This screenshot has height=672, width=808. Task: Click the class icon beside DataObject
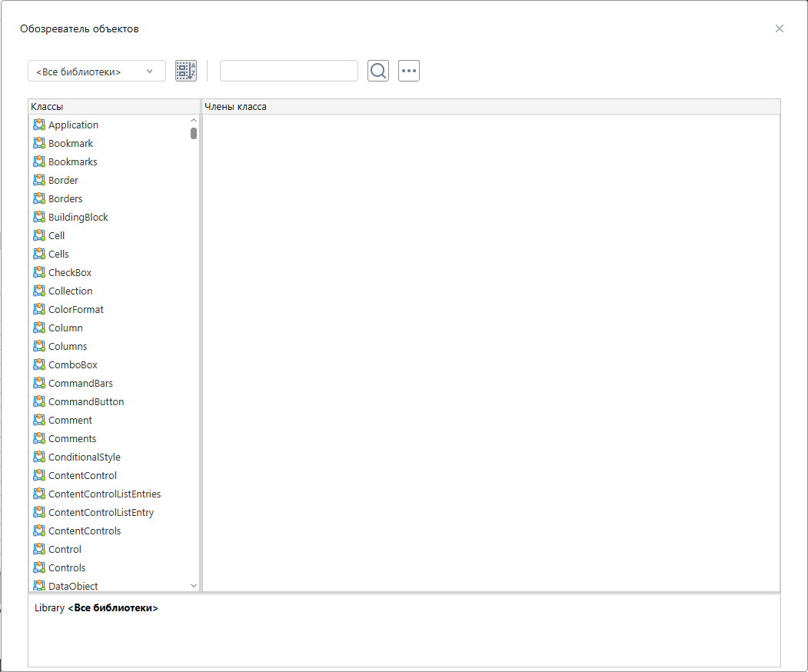tap(39, 586)
